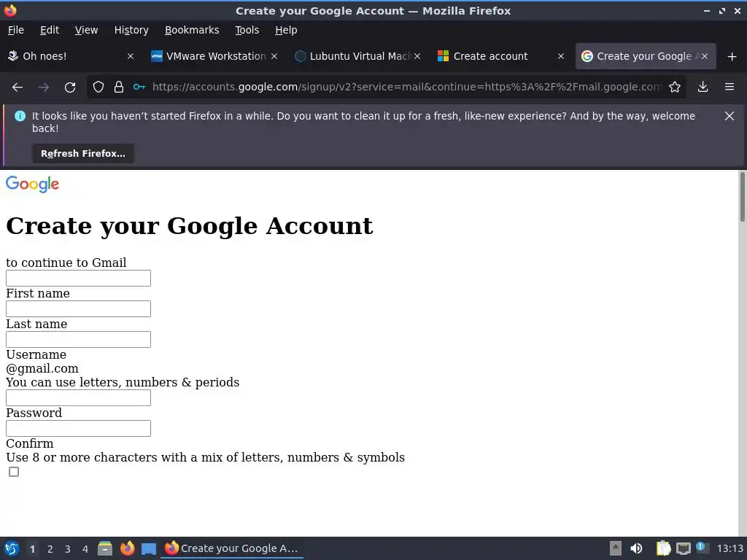Close the 'Oh noes!' tab
747x560 pixels.
coord(131,56)
